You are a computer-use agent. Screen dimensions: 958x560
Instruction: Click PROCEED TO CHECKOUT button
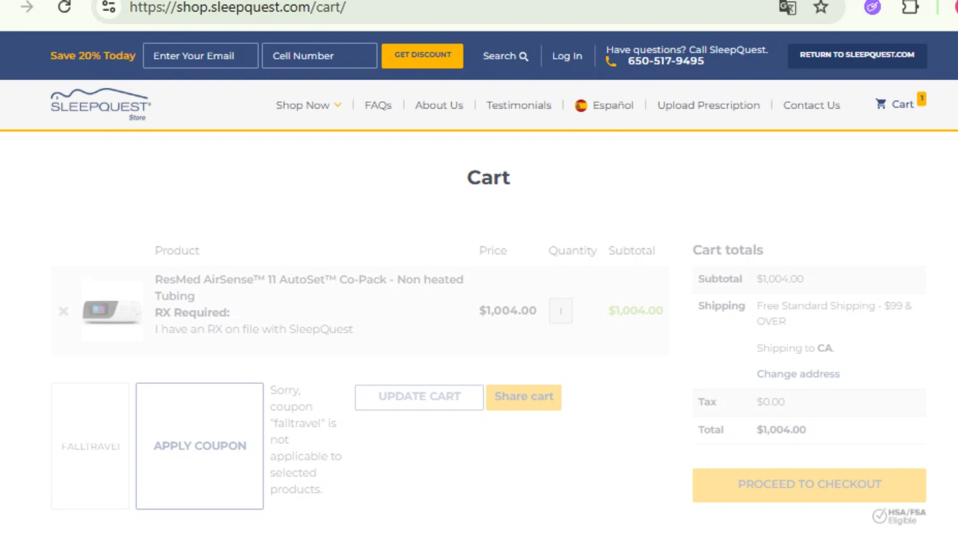pos(809,485)
